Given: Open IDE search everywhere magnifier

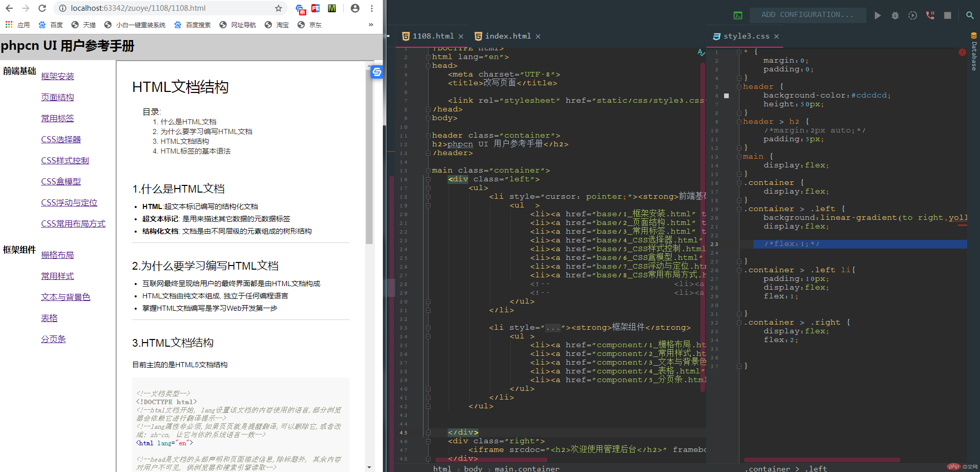Looking at the screenshot, I should (970, 15).
